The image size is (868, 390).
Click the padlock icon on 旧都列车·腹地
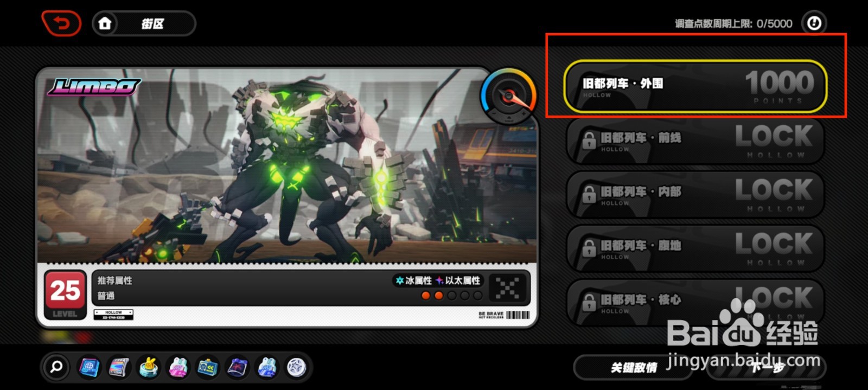pos(589,248)
